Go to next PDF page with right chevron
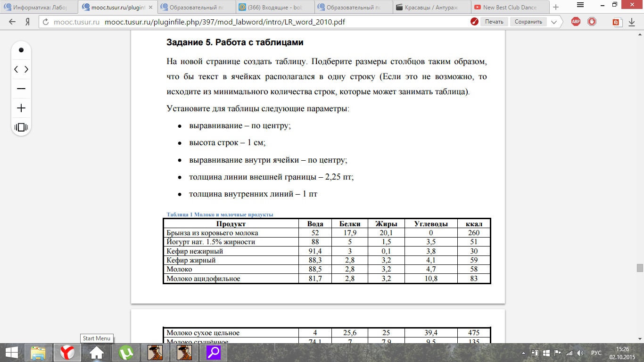 point(26,69)
